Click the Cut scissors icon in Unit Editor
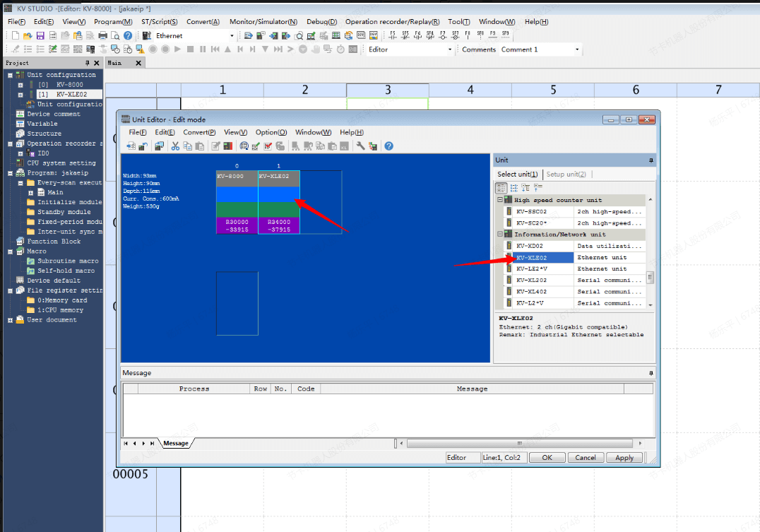Image resolution: width=760 pixels, height=532 pixels. tap(175, 146)
